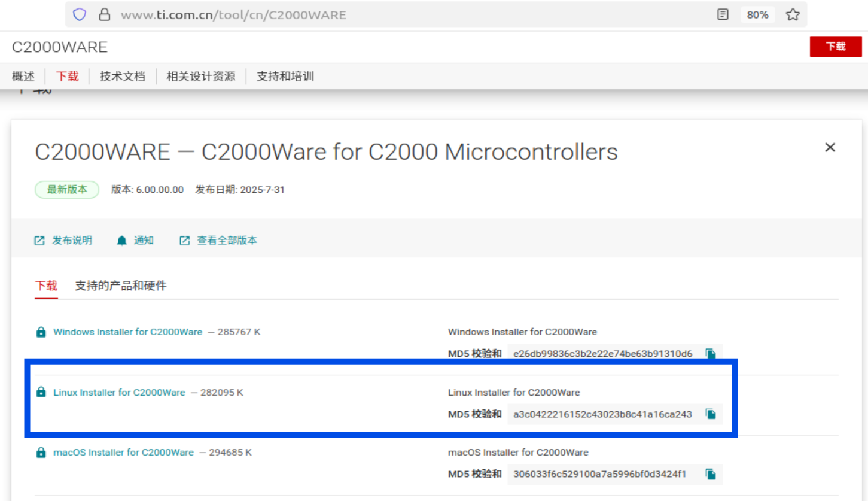The height and width of the screenshot is (501, 868).
Task: Open the 支持和培训 tab
Action: 285,77
